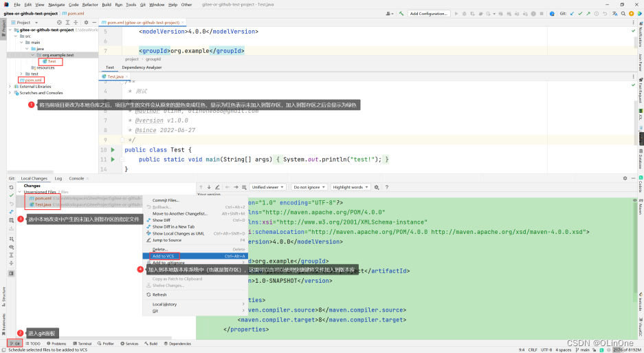
Task: Open Search Everywhere magnifier icon
Action: point(623,14)
